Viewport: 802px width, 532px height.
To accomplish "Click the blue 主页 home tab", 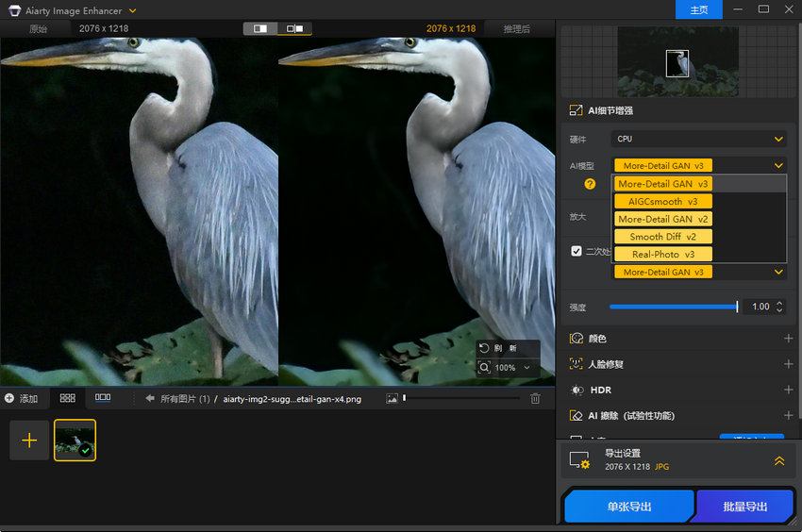I will pos(698,9).
